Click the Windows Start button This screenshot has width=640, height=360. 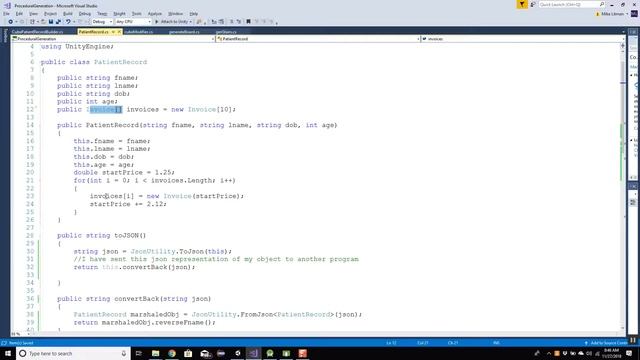pos(8,353)
